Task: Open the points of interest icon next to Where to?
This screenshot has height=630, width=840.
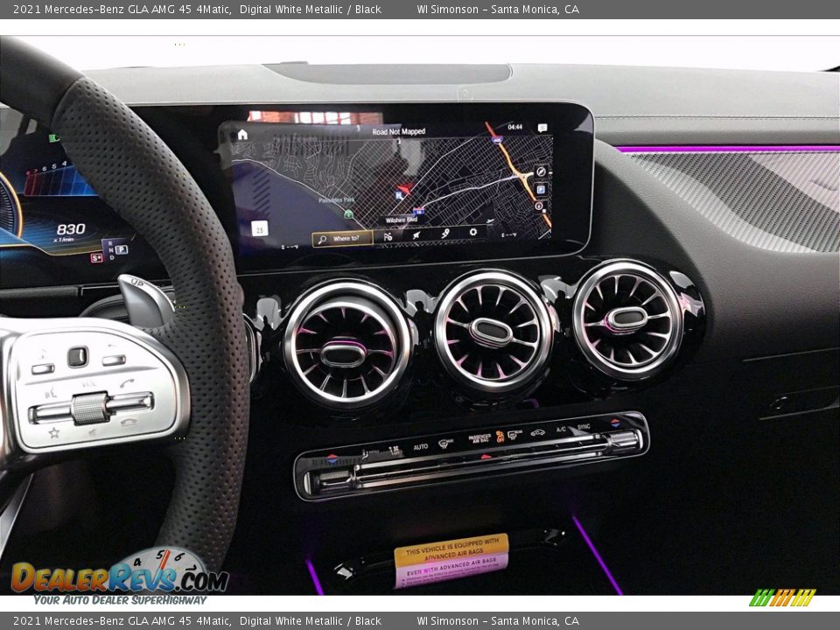Action: click(x=388, y=236)
